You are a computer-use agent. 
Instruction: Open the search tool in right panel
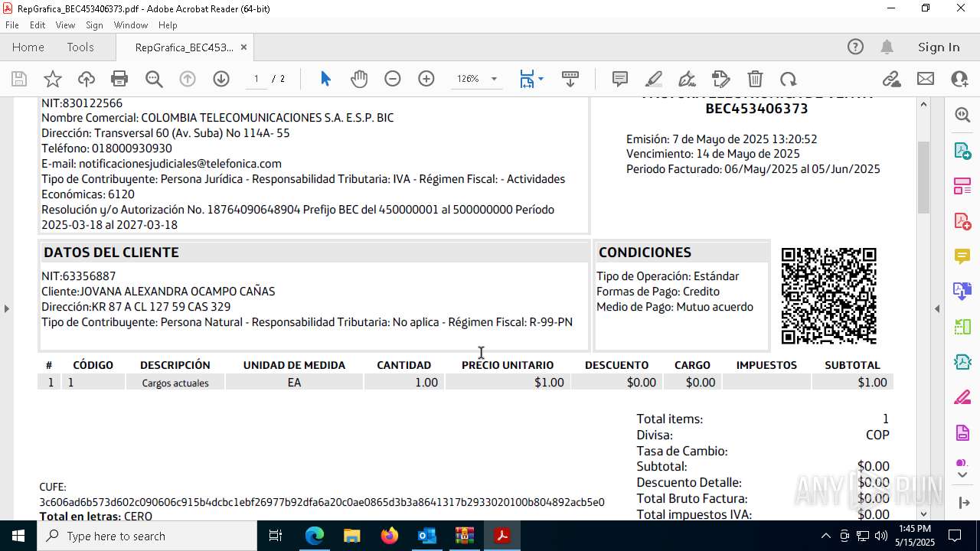(962, 115)
